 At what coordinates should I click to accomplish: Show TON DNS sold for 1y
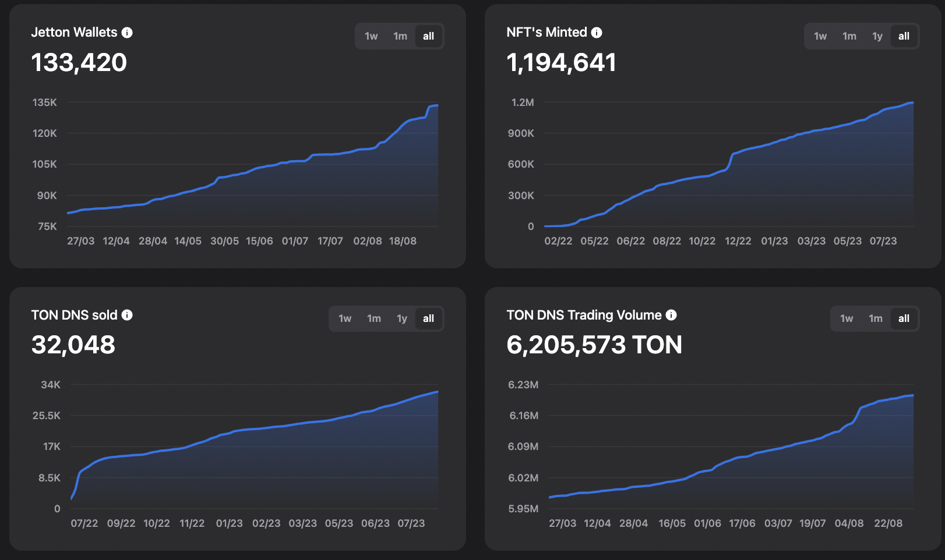click(402, 318)
